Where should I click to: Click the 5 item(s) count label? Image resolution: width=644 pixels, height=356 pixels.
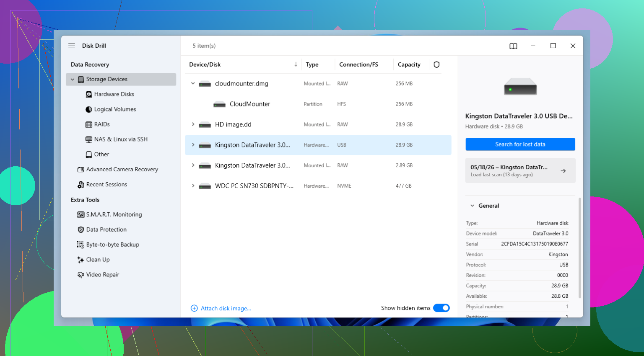(x=204, y=46)
